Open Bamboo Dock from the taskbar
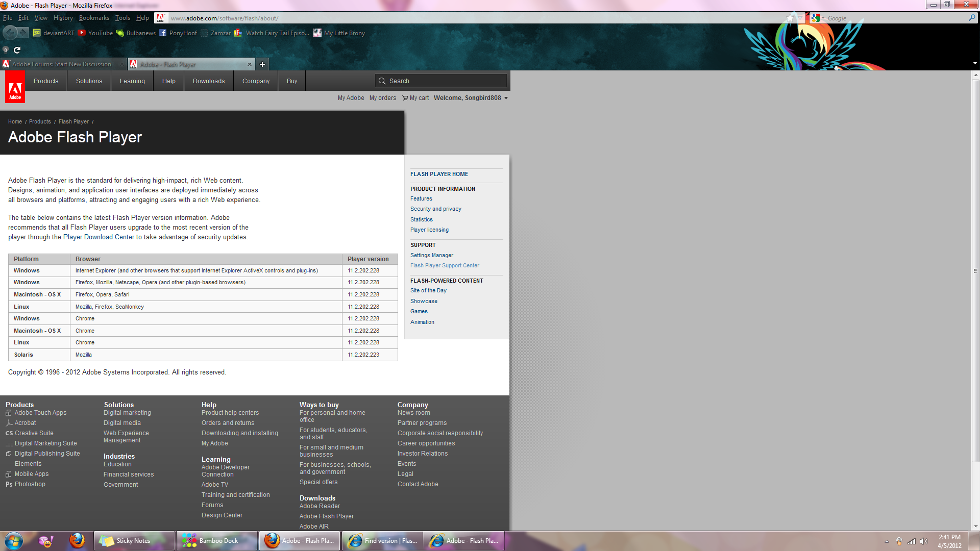 217,541
